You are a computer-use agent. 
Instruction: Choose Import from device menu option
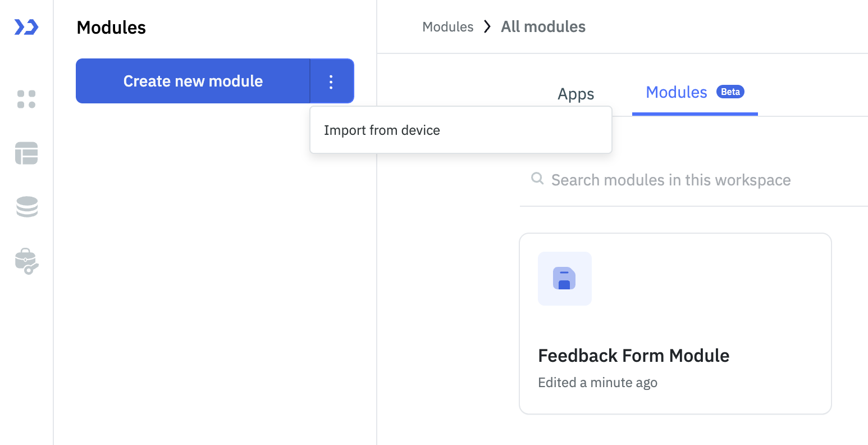click(382, 130)
